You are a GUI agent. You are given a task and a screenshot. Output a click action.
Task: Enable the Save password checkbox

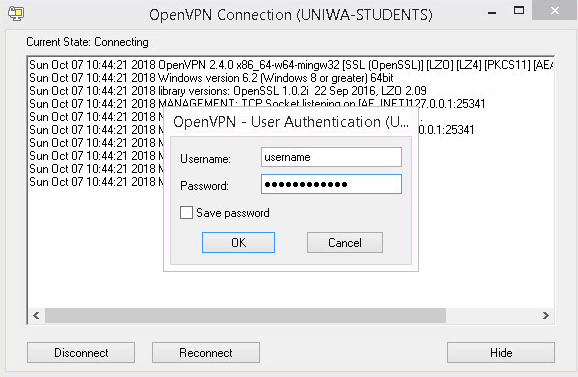point(186,213)
